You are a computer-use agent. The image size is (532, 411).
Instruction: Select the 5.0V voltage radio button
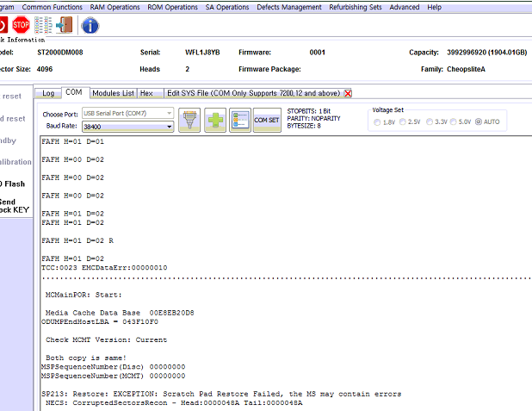454,122
